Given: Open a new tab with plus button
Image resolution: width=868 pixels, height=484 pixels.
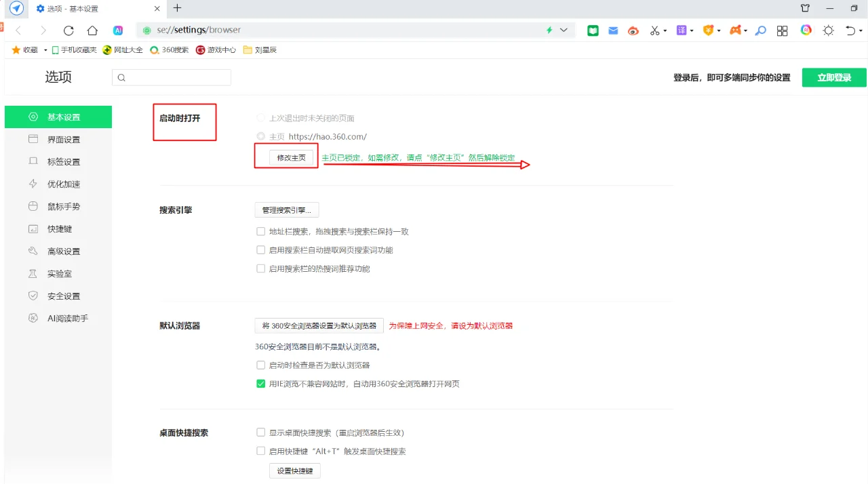Looking at the screenshot, I should [178, 8].
